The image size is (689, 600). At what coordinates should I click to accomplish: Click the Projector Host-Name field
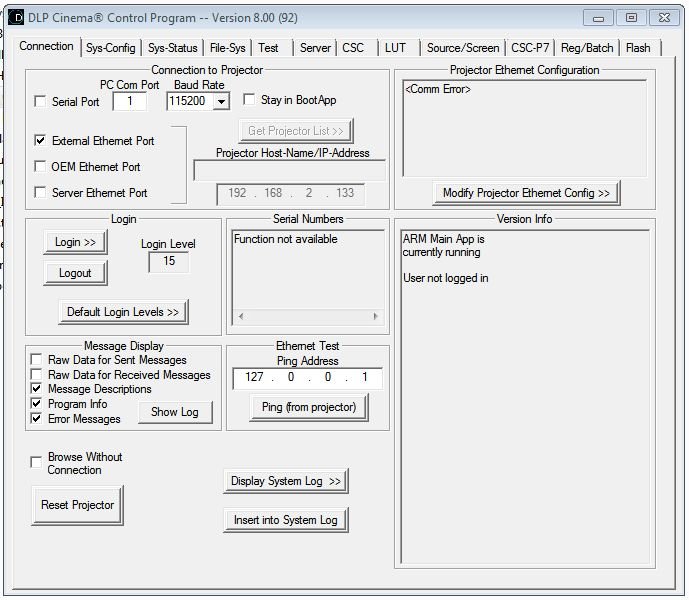click(290, 171)
